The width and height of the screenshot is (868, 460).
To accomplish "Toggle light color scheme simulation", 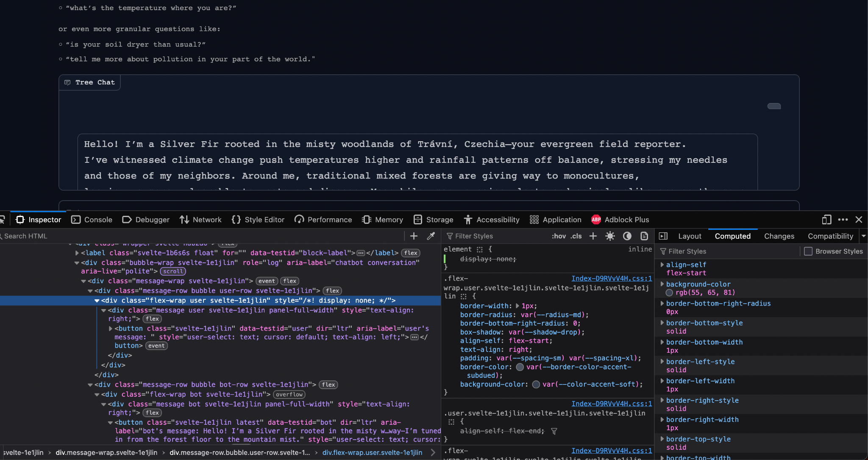I will pyautogui.click(x=610, y=236).
